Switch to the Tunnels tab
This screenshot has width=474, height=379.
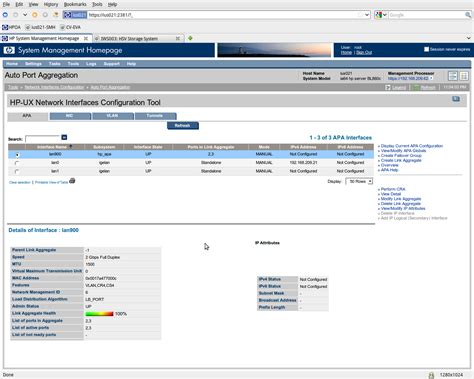[x=155, y=116]
